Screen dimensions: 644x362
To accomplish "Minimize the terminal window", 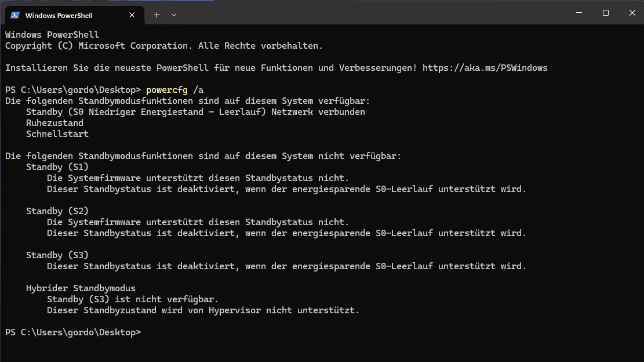I will [579, 13].
